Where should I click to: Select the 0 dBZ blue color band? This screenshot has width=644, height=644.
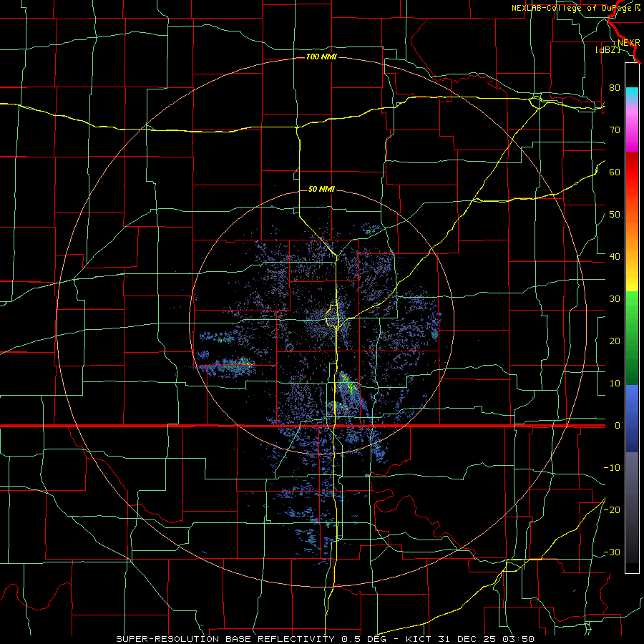(632, 419)
